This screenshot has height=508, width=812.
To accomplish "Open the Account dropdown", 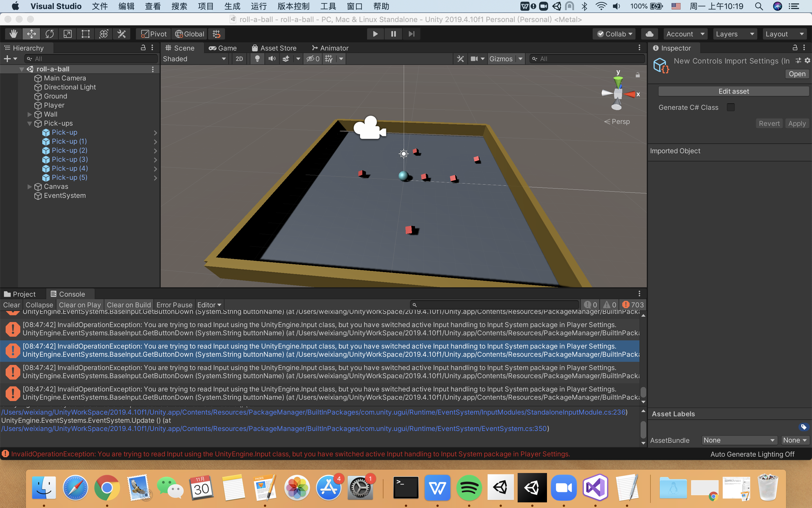I will pos(685,34).
